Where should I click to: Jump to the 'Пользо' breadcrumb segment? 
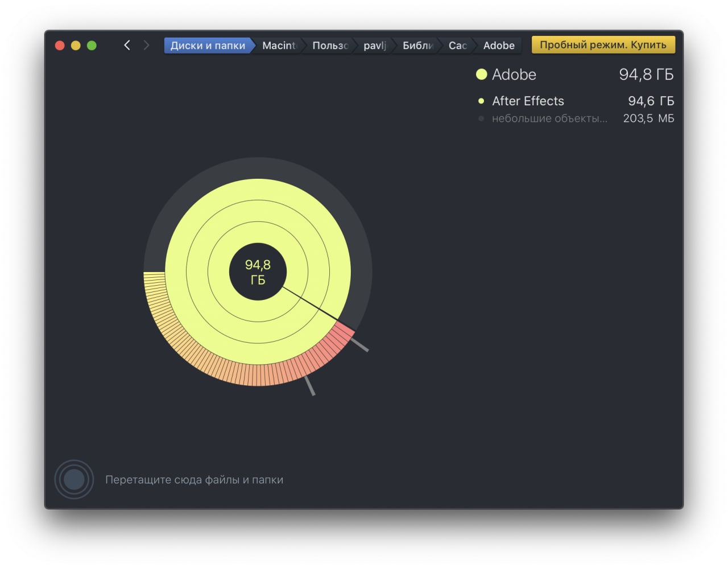(330, 46)
